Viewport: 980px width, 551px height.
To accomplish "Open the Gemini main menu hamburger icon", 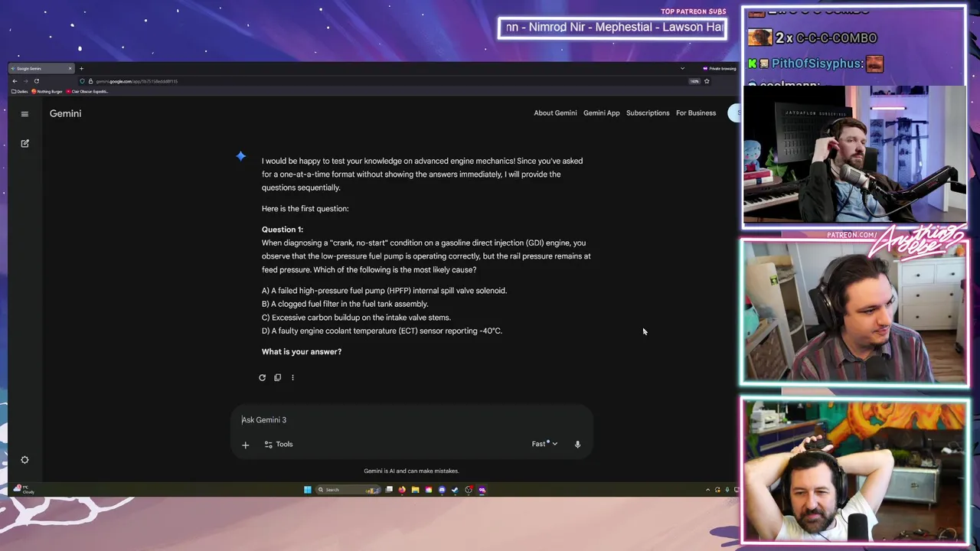I will point(24,114).
